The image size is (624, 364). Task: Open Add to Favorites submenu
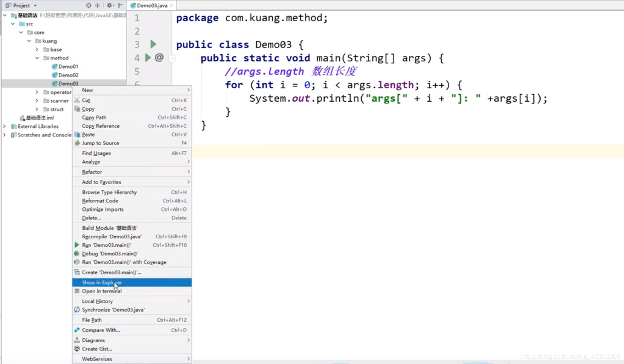[132, 182]
